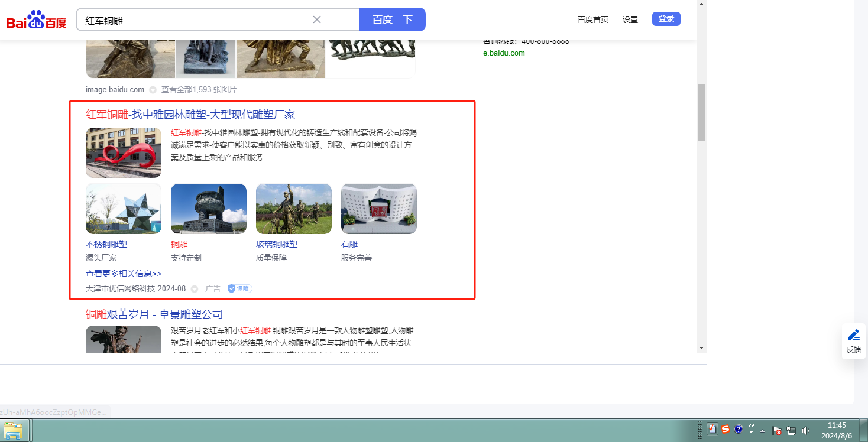Open 设置 settings menu
The image size is (868, 442).
pos(630,19)
